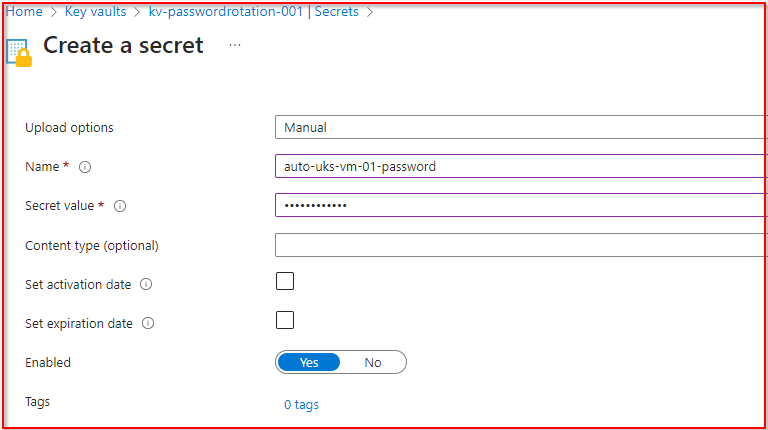Open the ellipsis menu beside Create a secret
The height and width of the screenshot is (430, 768).
click(235, 46)
